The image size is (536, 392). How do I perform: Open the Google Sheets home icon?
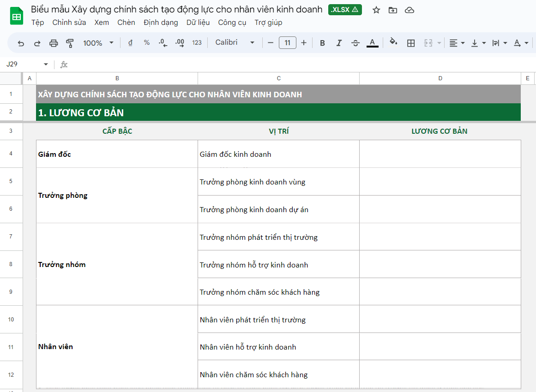[17, 16]
